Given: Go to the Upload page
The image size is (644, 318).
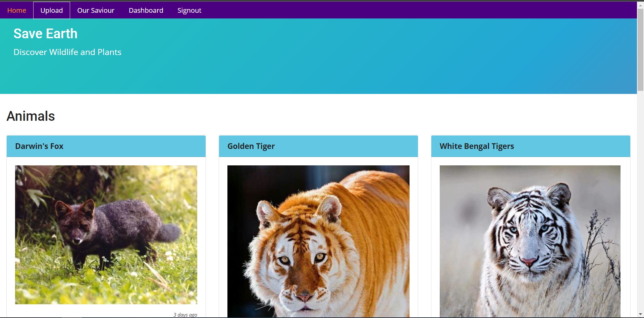Looking at the screenshot, I should (52, 10).
